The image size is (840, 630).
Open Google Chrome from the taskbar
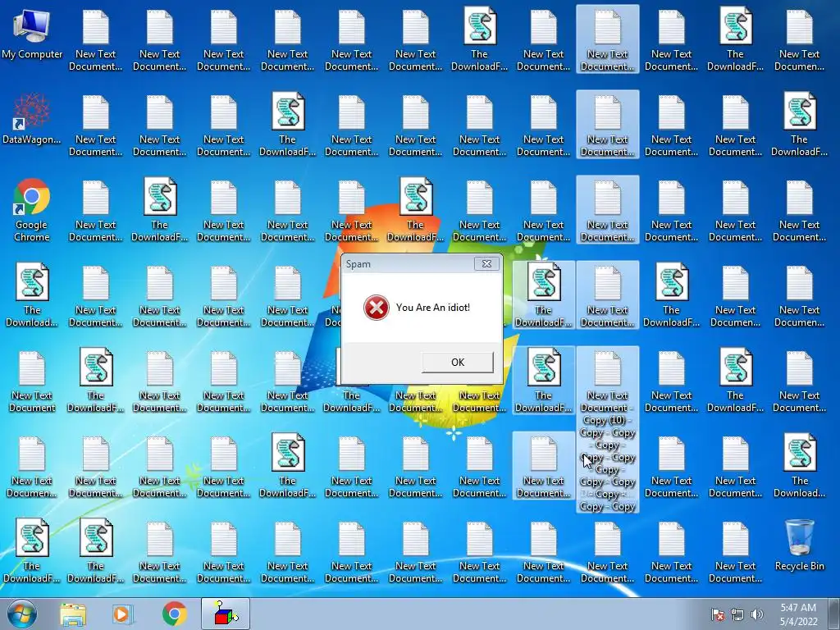pos(174,614)
